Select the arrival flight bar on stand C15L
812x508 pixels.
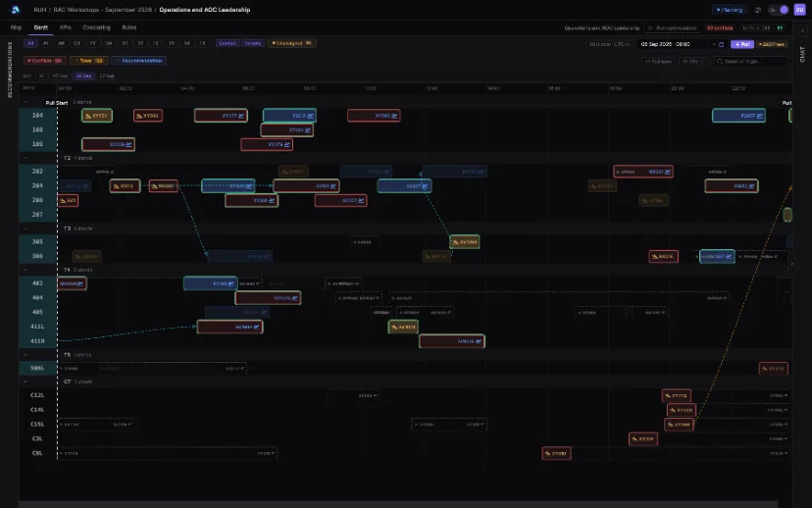679,424
